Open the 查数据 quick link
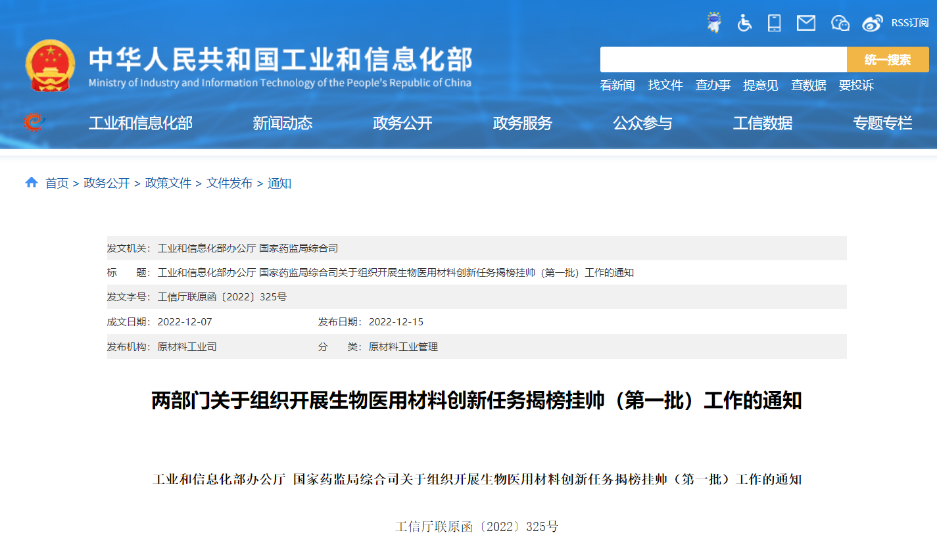Screen dimensions: 937x560 (x=809, y=85)
